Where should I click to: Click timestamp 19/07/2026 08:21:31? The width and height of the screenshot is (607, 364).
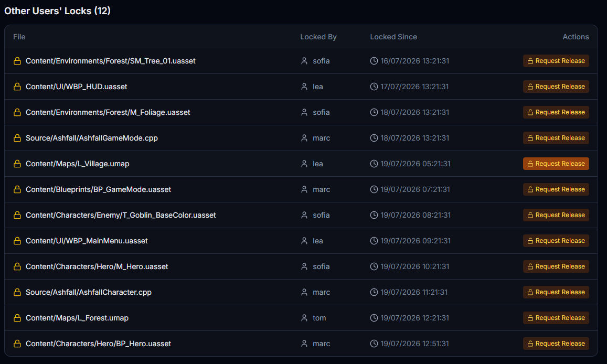coord(416,215)
